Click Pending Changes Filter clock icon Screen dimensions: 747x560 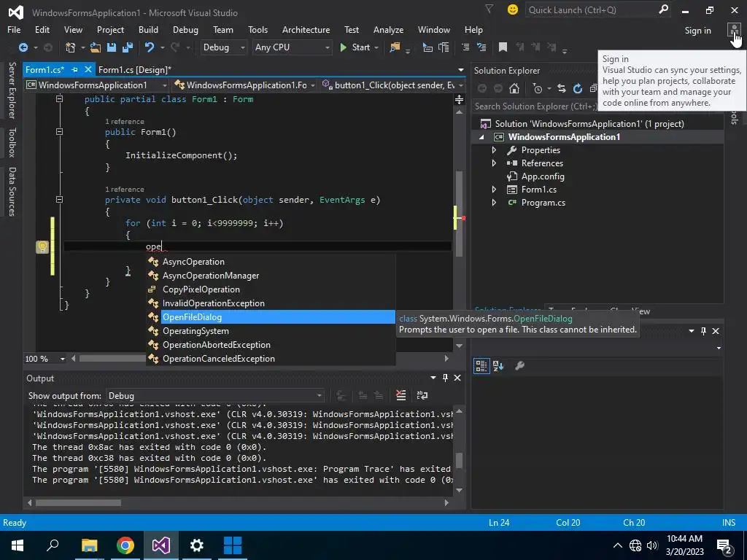click(538, 88)
